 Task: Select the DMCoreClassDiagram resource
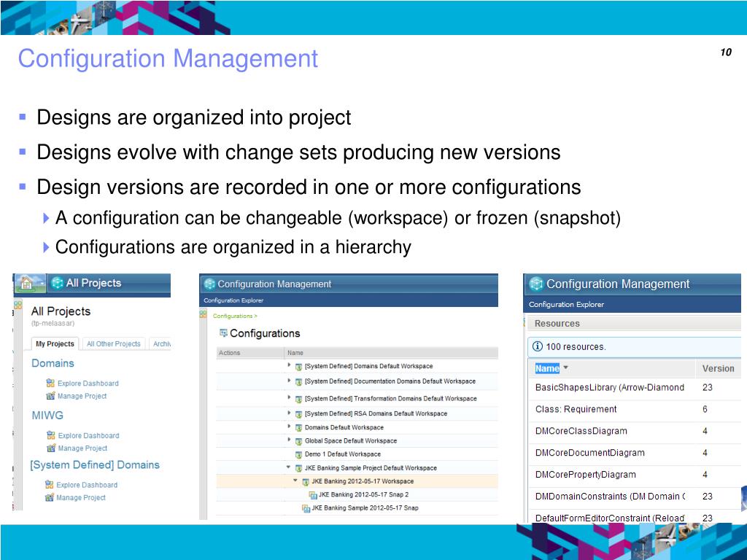pyautogui.click(x=581, y=431)
